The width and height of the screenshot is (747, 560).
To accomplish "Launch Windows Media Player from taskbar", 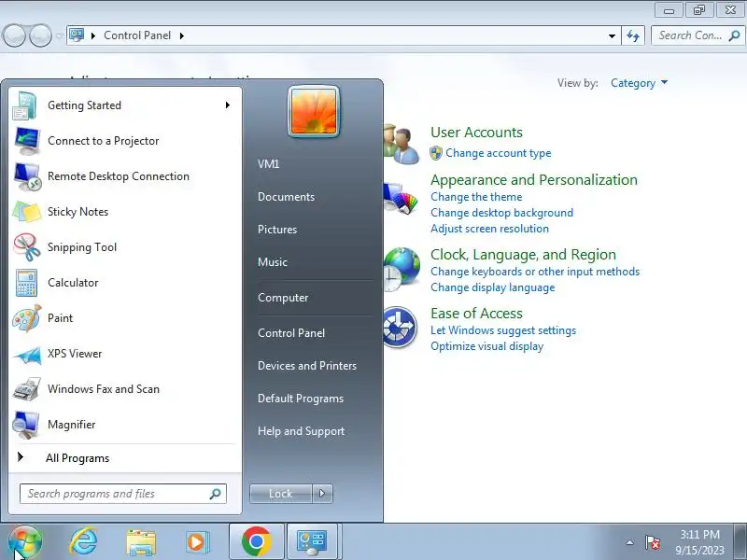I will 196,542.
